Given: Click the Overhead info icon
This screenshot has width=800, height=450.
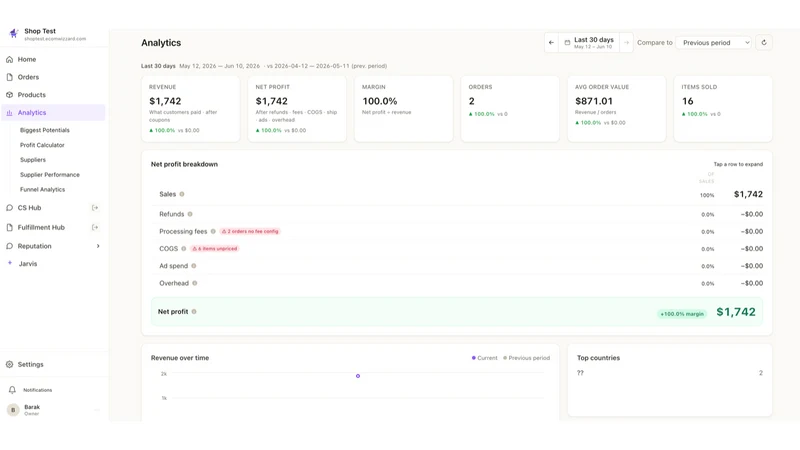Looking at the screenshot, I should (194, 283).
